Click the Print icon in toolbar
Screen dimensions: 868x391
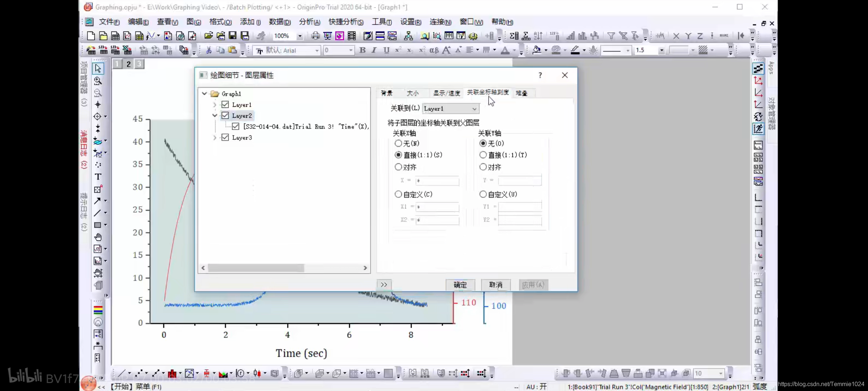[x=315, y=36]
